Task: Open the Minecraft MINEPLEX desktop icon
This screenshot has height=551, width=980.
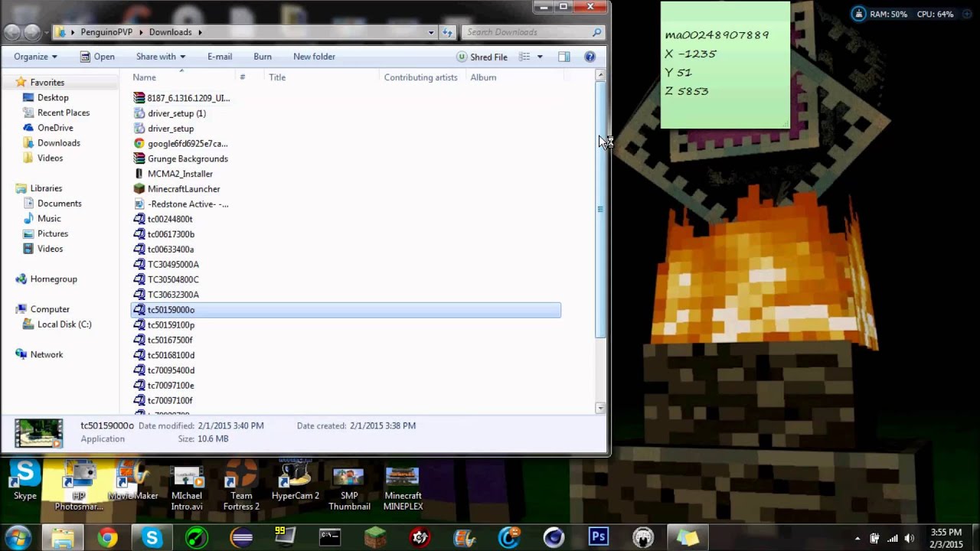Action: 403,488
